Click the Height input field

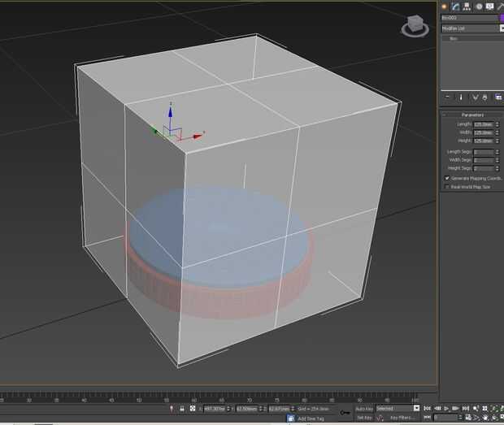pos(484,141)
